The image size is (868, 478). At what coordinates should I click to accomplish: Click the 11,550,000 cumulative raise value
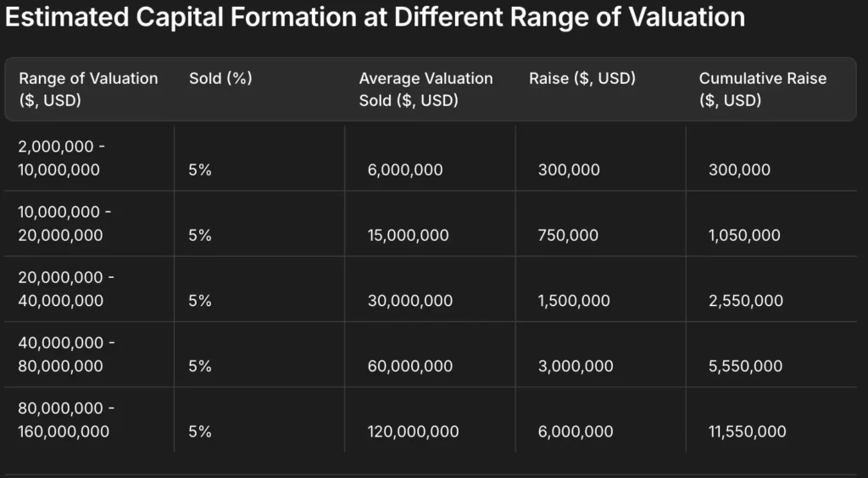point(747,432)
